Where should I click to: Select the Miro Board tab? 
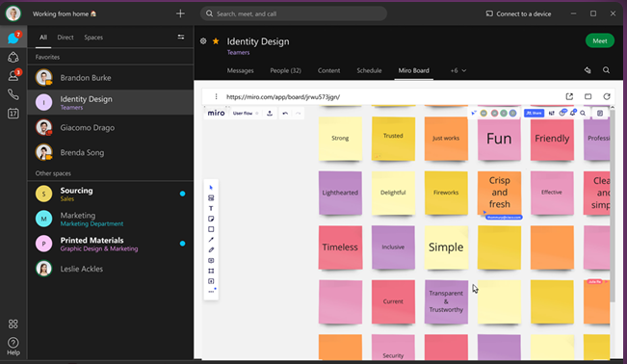[x=413, y=70]
